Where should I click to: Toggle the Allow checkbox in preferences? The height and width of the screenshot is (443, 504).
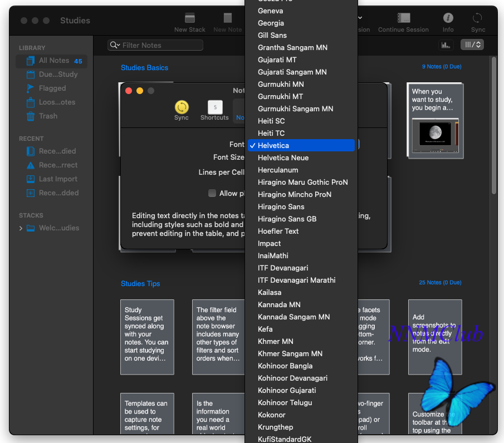click(212, 193)
